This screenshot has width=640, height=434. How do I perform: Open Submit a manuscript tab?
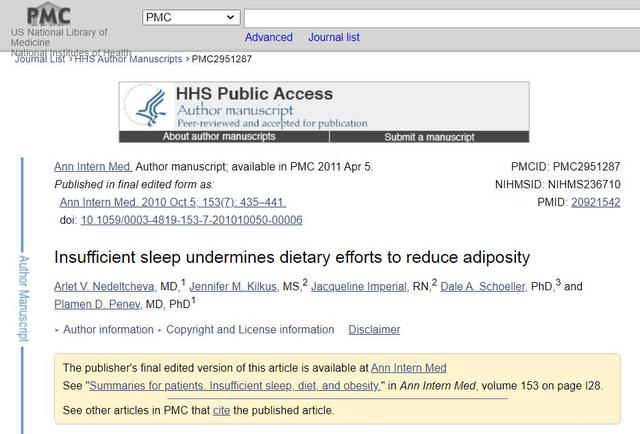click(429, 137)
